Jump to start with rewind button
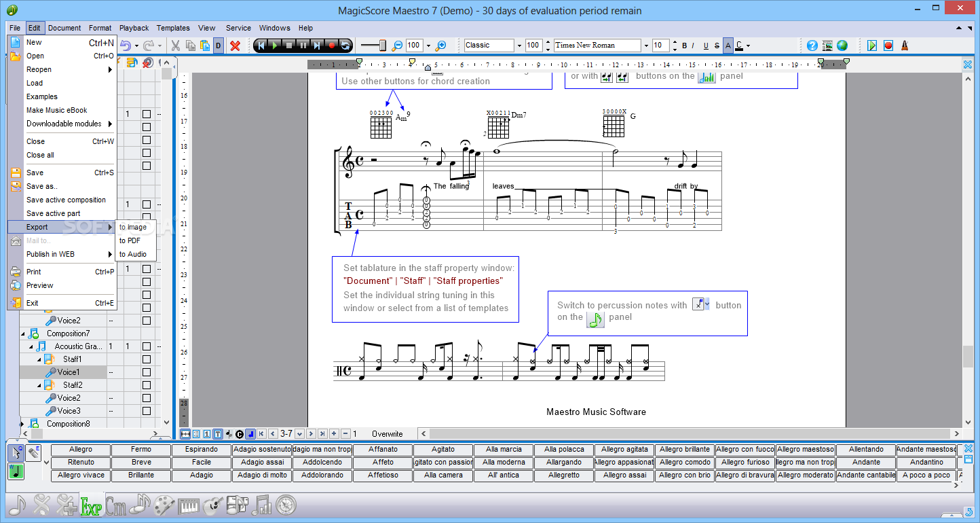The image size is (980, 523). (260, 46)
